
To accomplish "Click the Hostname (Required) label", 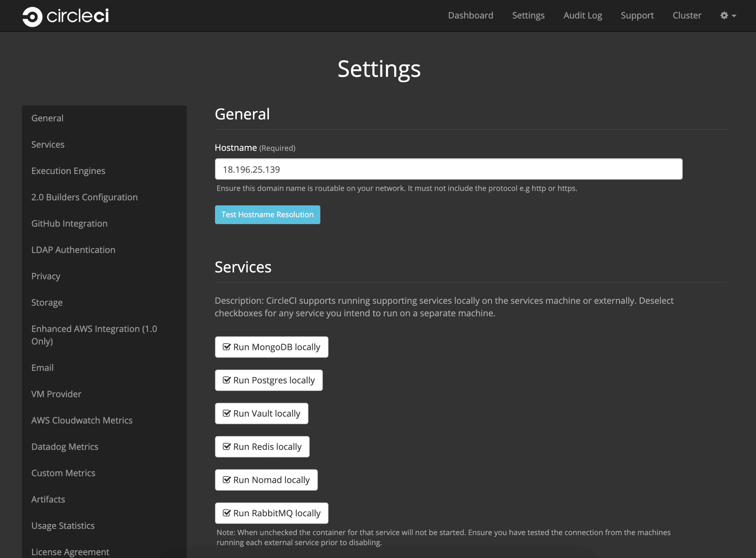I will pos(255,148).
